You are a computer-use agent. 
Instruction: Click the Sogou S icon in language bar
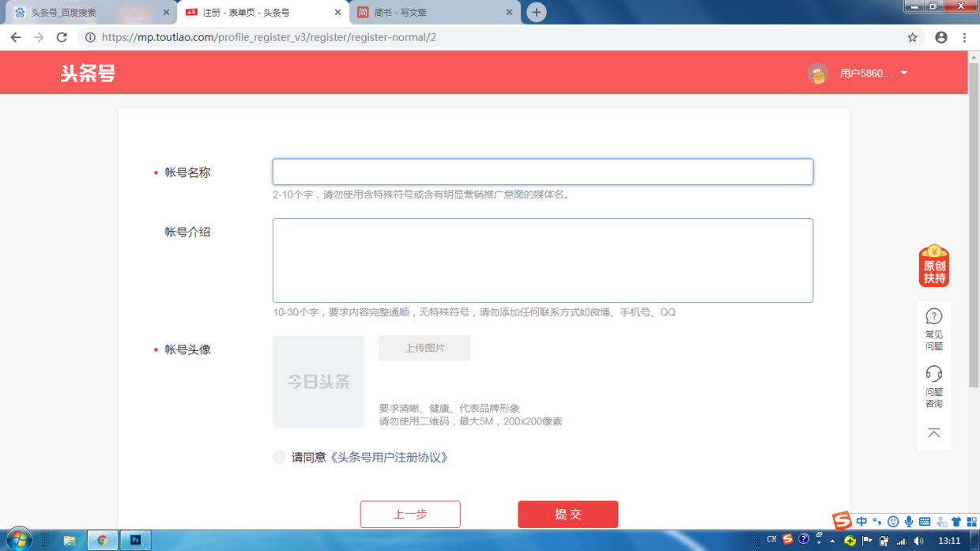(x=787, y=539)
